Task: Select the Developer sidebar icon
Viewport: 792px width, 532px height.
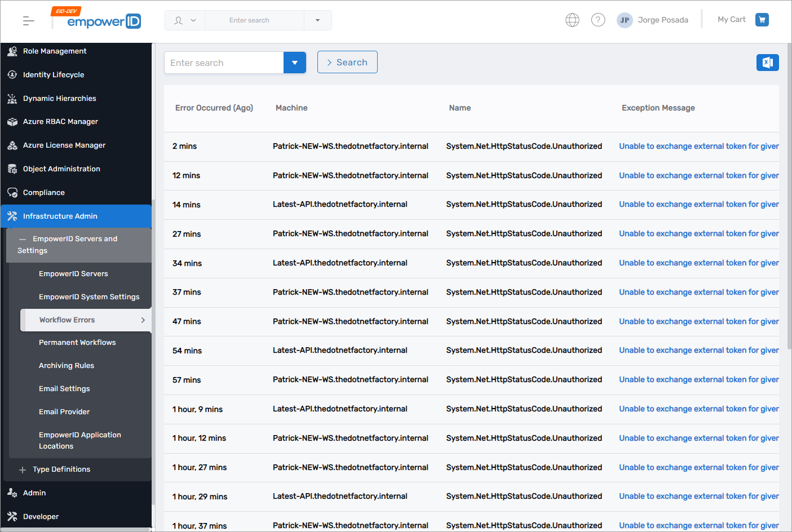Action: click(12, 516)
